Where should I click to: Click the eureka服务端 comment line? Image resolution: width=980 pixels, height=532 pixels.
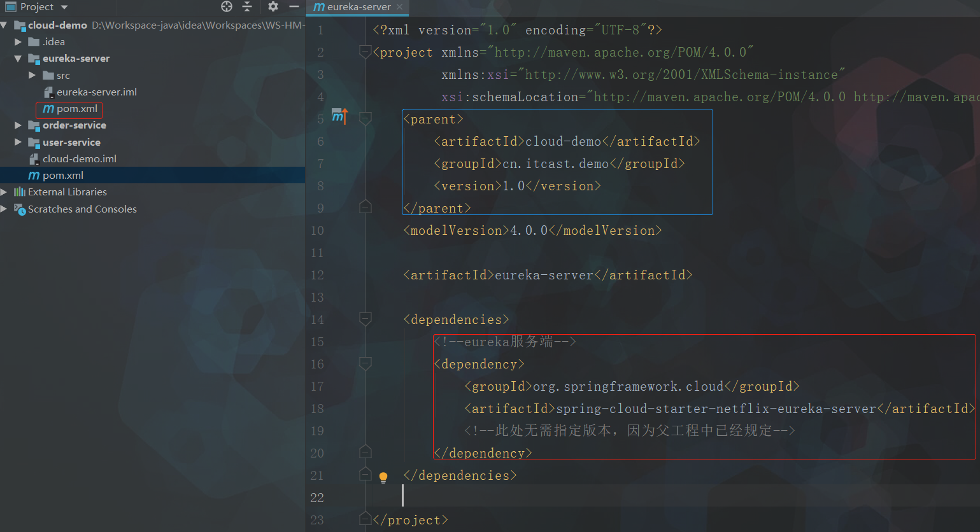[505, 342]
